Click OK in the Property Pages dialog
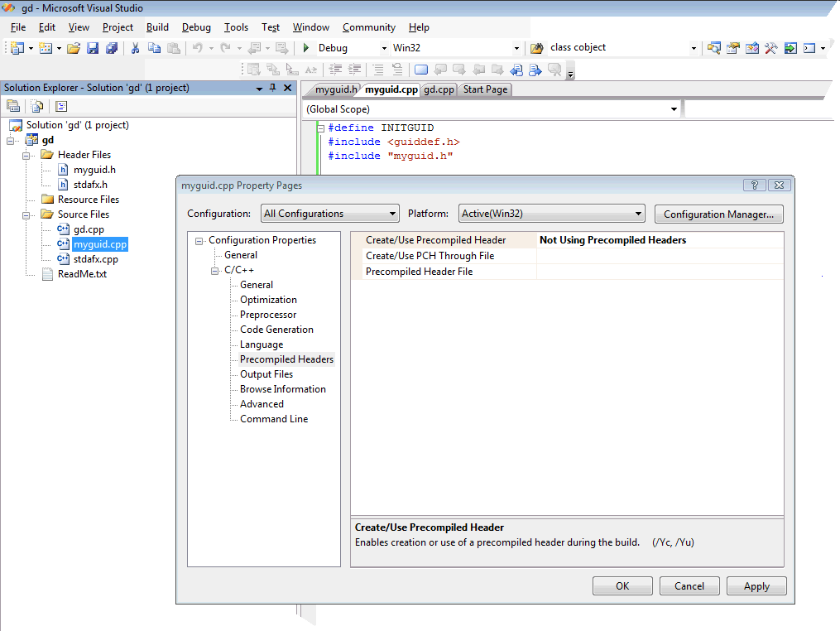This screenshot has width=840, height=631. [x=622, y=586]
